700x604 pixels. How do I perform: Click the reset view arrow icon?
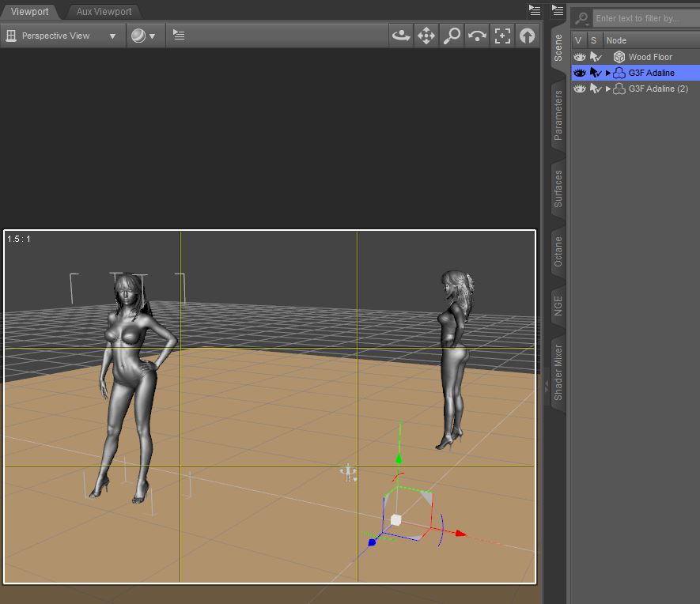click(x=527, y=36)
